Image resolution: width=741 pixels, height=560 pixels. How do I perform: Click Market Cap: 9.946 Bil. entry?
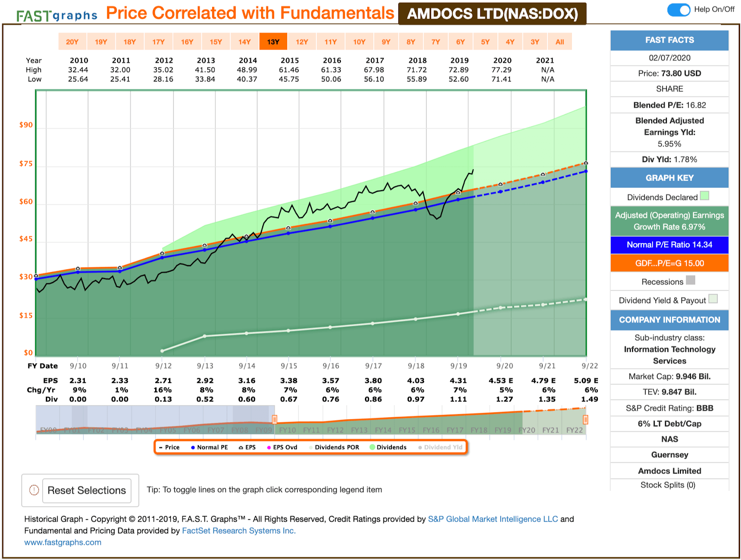669,377
